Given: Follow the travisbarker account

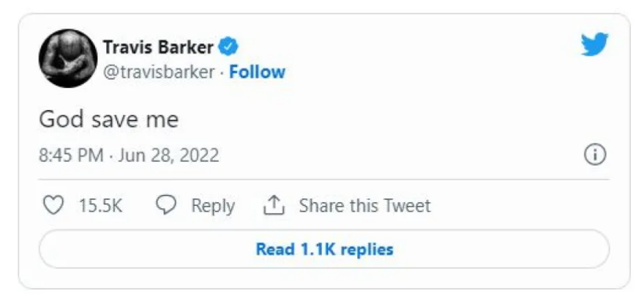Looking at the screenshot, I should (257, 72).
